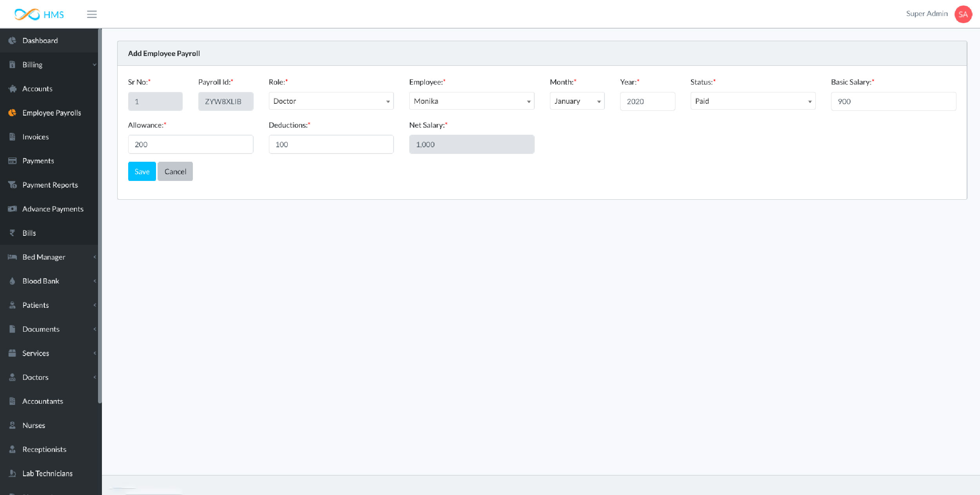Click the SA user avatar
This screenshot has height=495, width=980.
[963, 14]
